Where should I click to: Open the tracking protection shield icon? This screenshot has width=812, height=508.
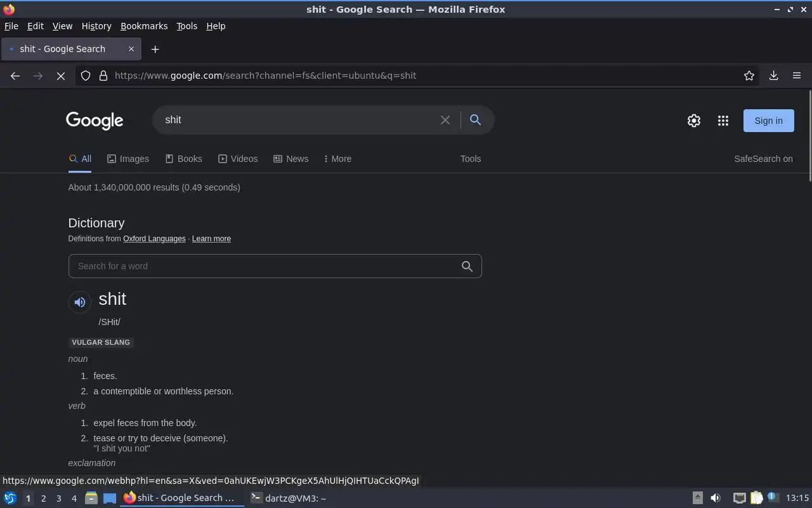[86, 76]
